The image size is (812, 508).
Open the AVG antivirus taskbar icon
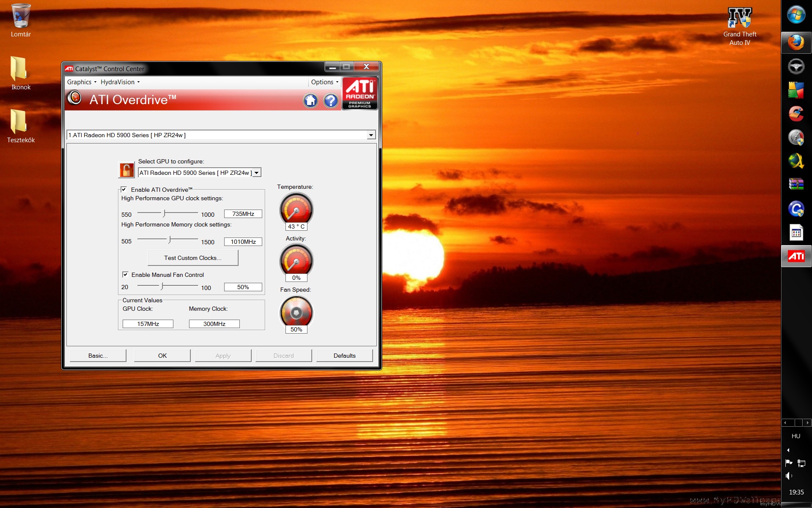(796, 90)
